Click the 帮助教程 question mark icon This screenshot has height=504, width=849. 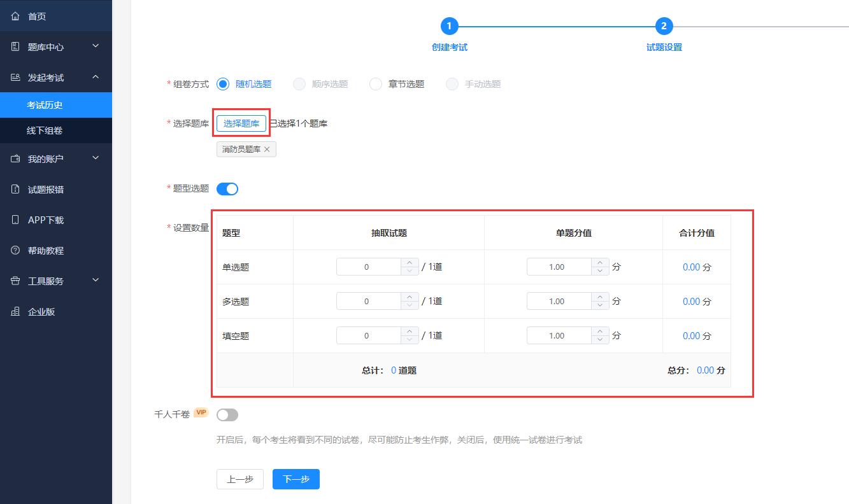point(16,250)
